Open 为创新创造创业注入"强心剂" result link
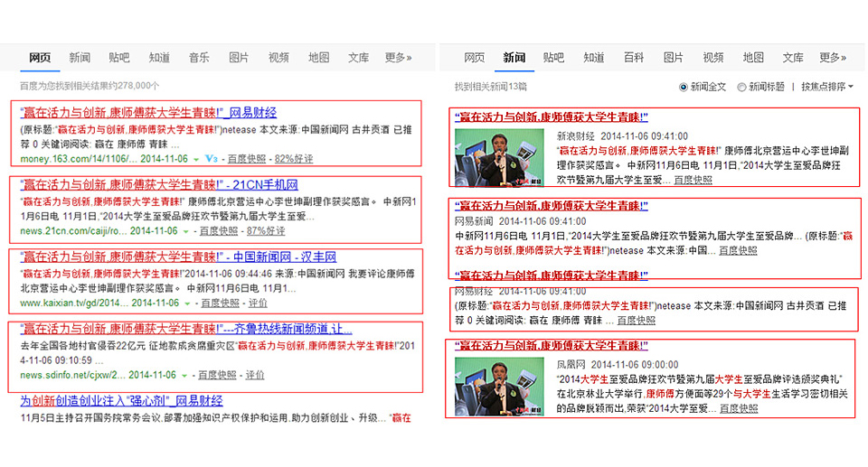Screen dimensions: 868x467 point(121,400)
